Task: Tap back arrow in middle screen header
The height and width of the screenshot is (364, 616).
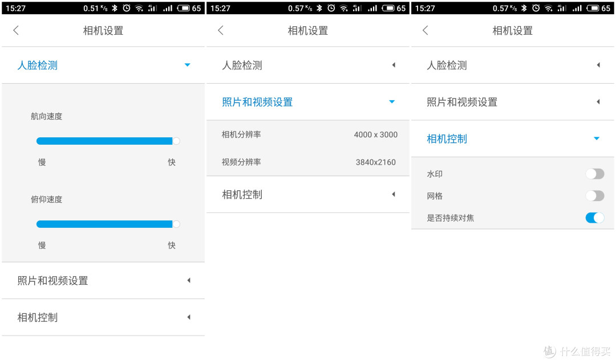Action: (x=221, y=30)
